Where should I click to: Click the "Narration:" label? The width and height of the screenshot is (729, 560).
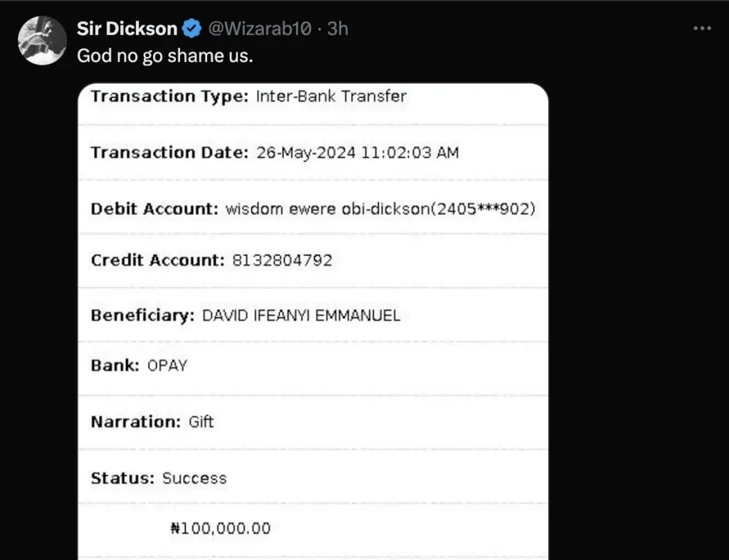tap(135, 422)
